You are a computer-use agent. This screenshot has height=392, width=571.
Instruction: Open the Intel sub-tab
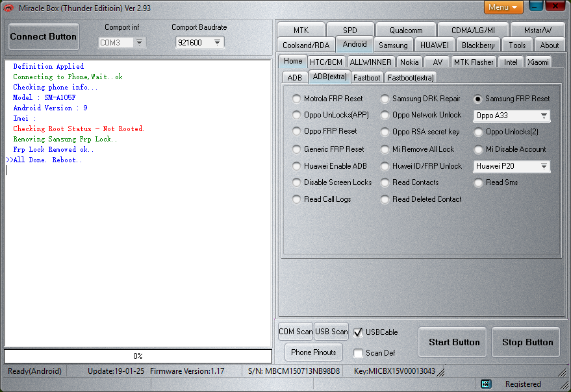tap(511, 62)
